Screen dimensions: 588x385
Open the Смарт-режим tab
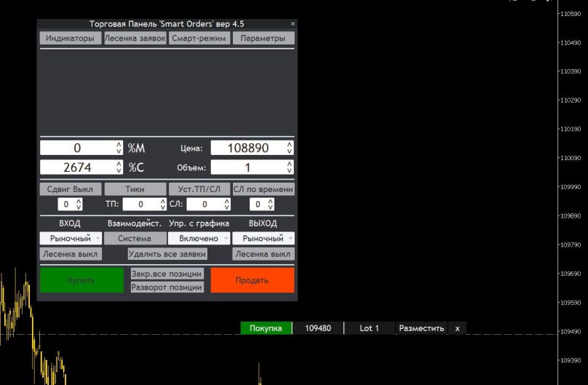[199, 39]
